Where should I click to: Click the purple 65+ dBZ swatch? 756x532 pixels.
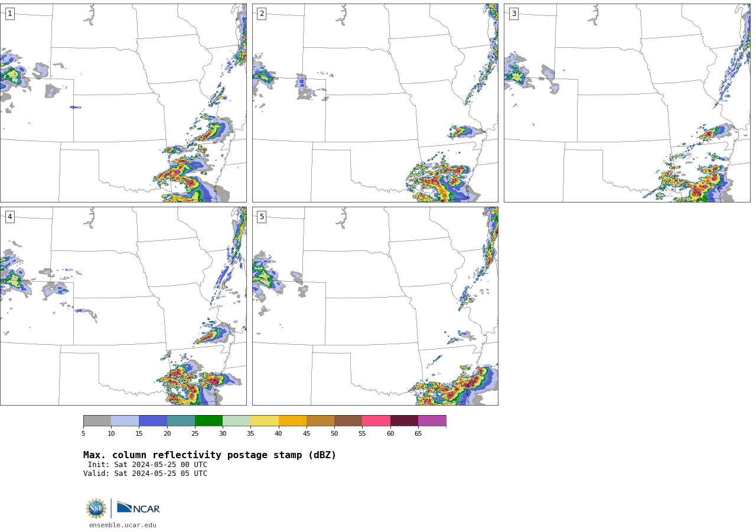point(432,420)
